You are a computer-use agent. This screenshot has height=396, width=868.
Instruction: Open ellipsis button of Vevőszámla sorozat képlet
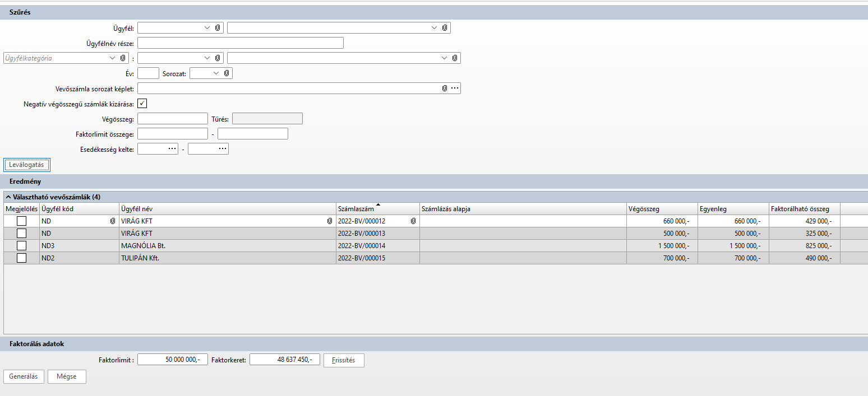(455, 88)
